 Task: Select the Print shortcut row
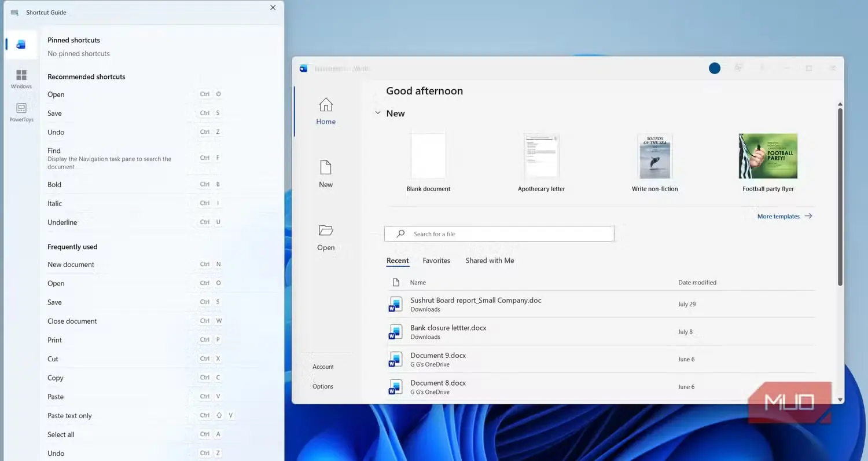135,340
